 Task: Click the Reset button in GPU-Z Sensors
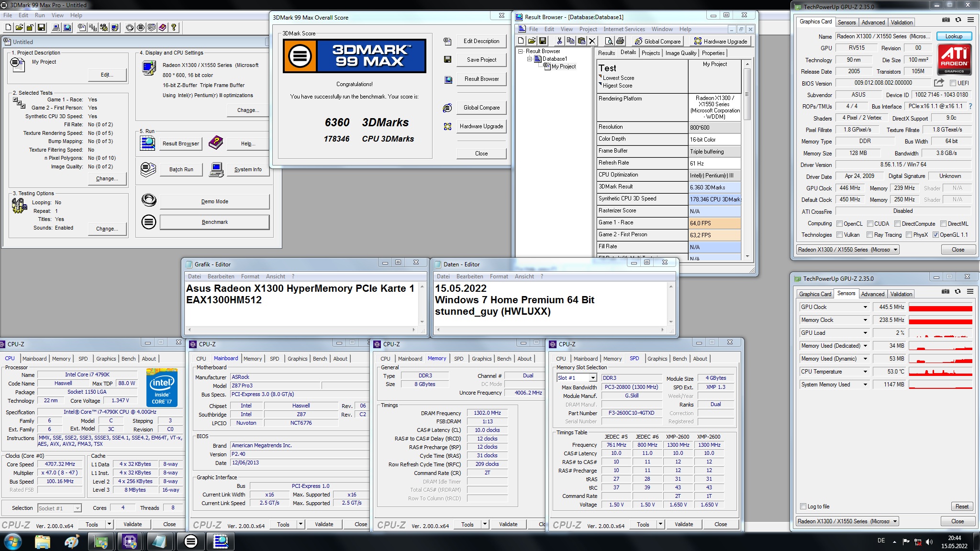(962, 507)
